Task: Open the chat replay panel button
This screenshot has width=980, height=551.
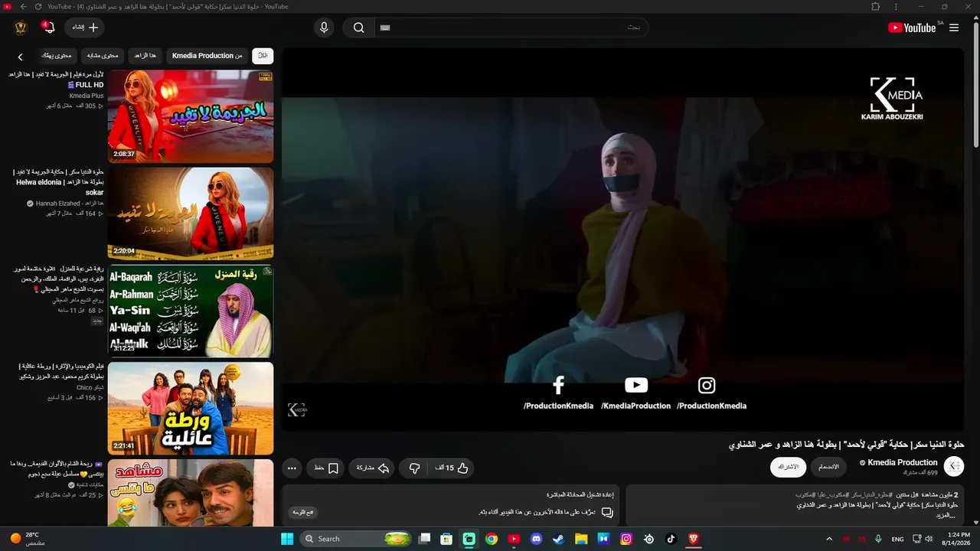Action: (x=303, y=512)
